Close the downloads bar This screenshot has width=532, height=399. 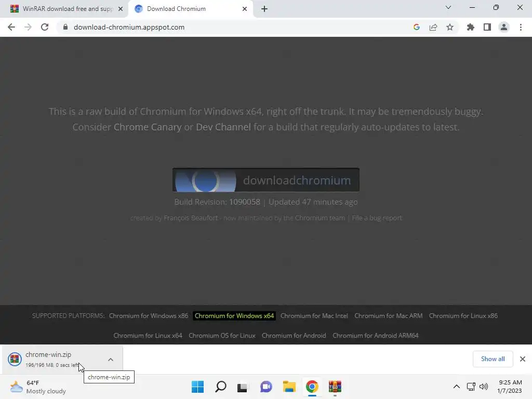[523, 359]
